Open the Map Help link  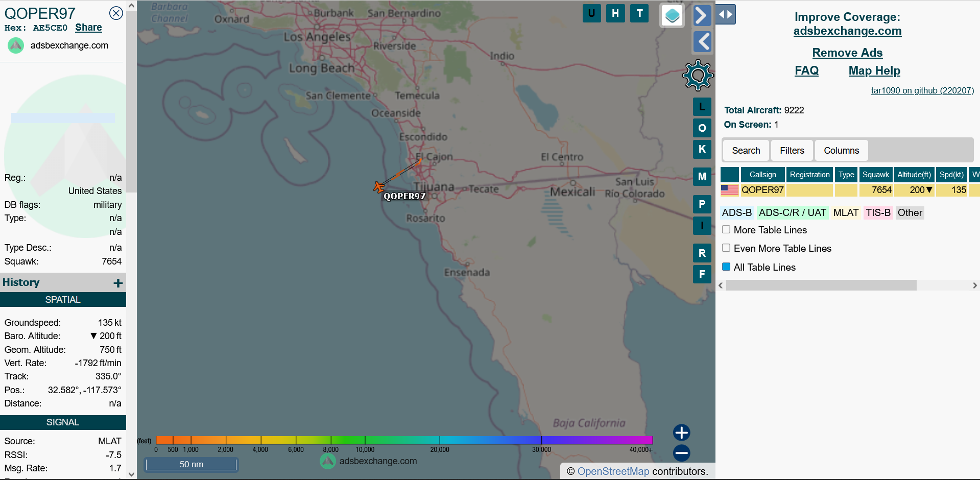click(874, 70)
